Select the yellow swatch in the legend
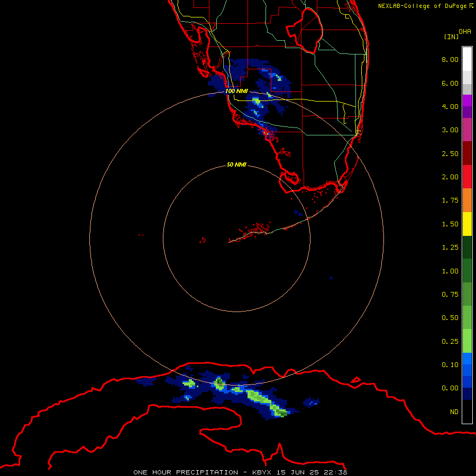This screenshot has width=476, height=476. coord(467,224)
